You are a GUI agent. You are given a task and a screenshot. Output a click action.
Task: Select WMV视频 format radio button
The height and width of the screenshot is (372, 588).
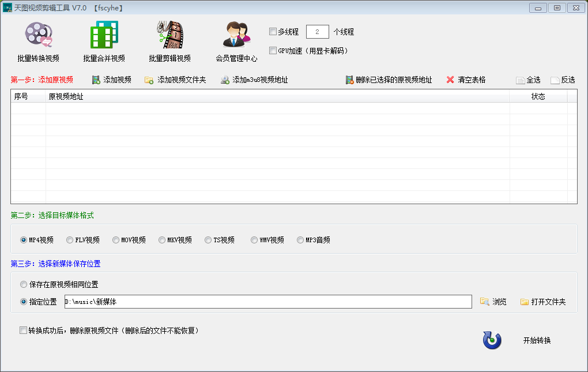tap(254, 240)
